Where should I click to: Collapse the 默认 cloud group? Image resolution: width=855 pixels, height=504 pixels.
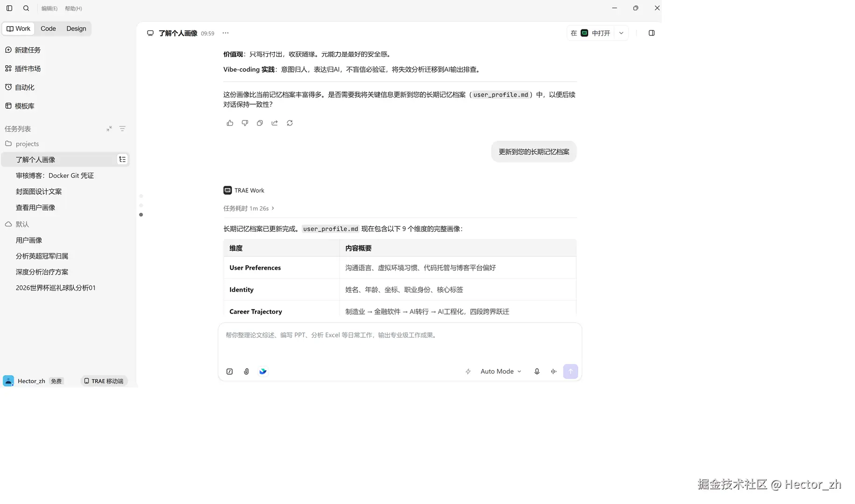(17, 224)
